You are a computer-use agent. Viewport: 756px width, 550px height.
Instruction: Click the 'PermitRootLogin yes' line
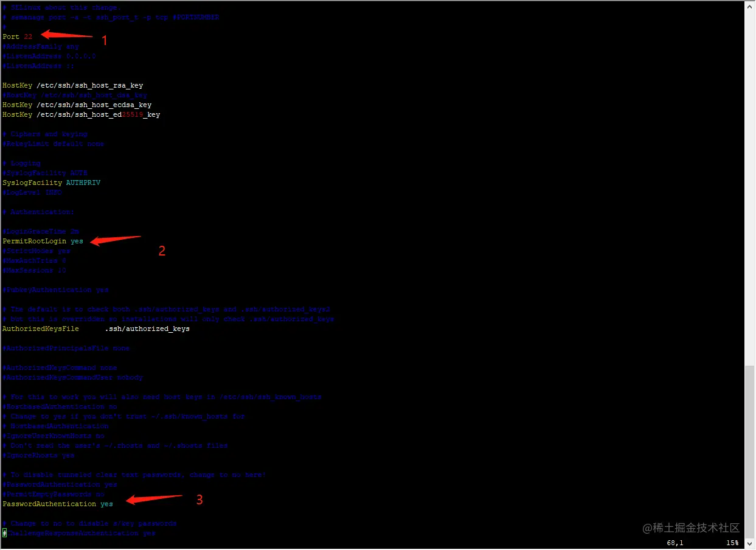43,242
